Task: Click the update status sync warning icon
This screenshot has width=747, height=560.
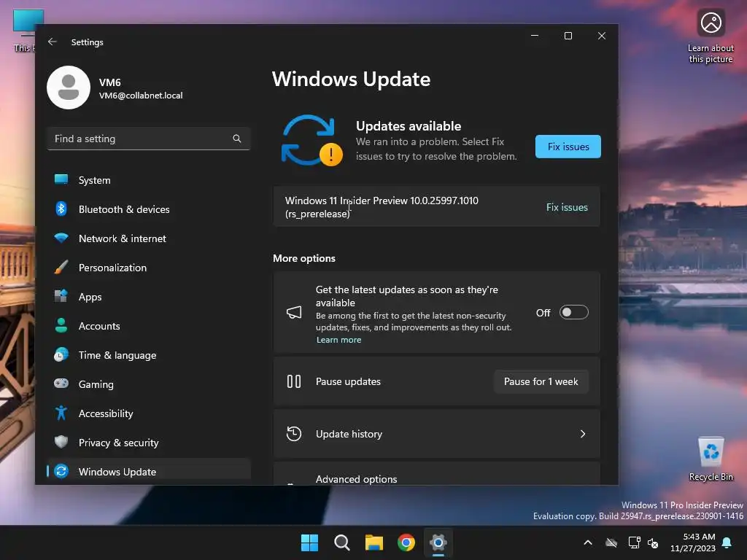Action: coord(311,141)
